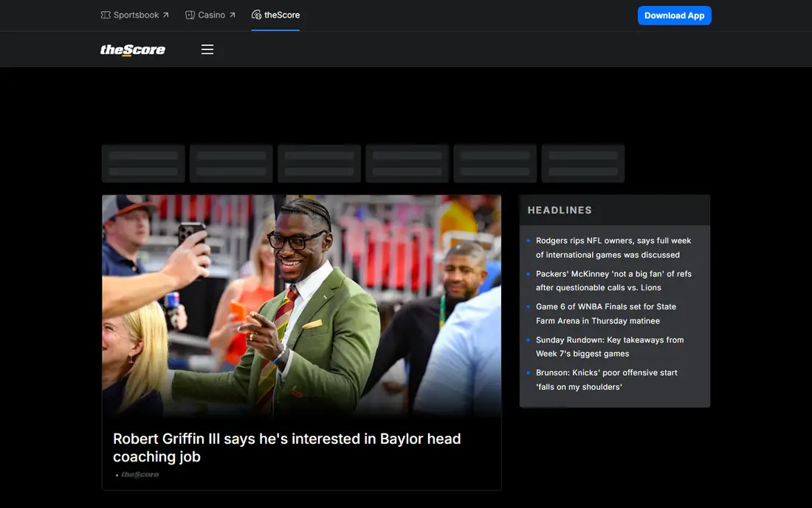Image resolution: width=812 pixels, height=508 pixels.
Task: Open Robert Griffin III Baylor article title
Action: [287, 447]
